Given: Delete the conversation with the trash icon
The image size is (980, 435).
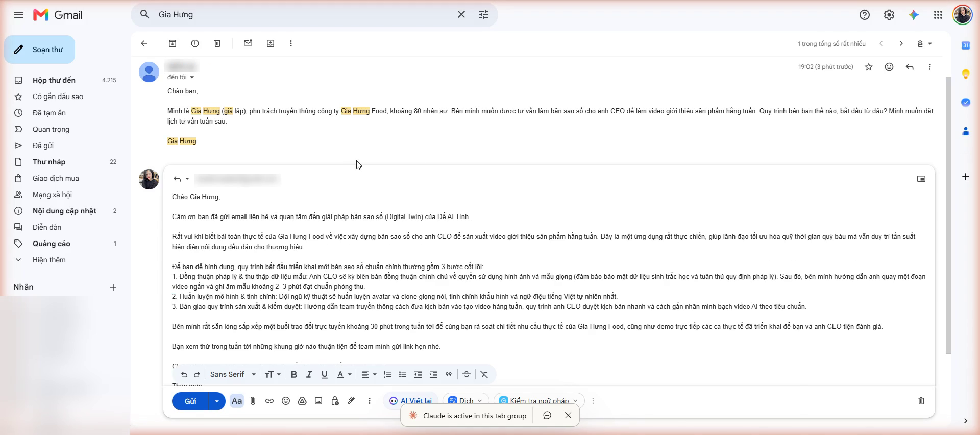Looking at the screenshot, I should click(217, 43).
